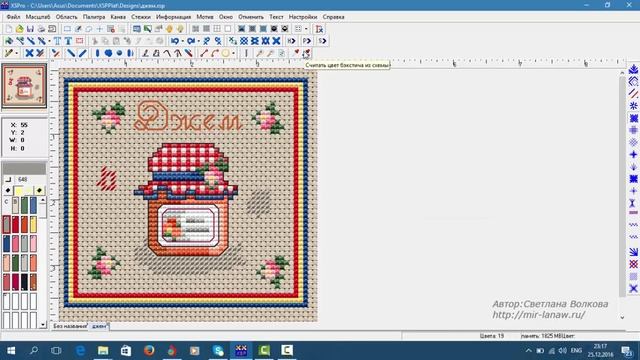Select the blue X stitch at sidebar bottom

[x=633, y=289]
